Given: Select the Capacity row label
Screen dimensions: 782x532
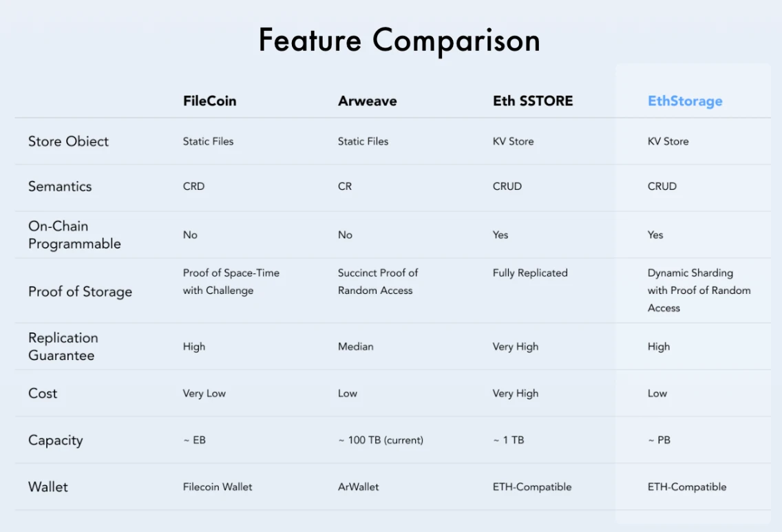Looking at the screenshot, I should coord(55,440).
